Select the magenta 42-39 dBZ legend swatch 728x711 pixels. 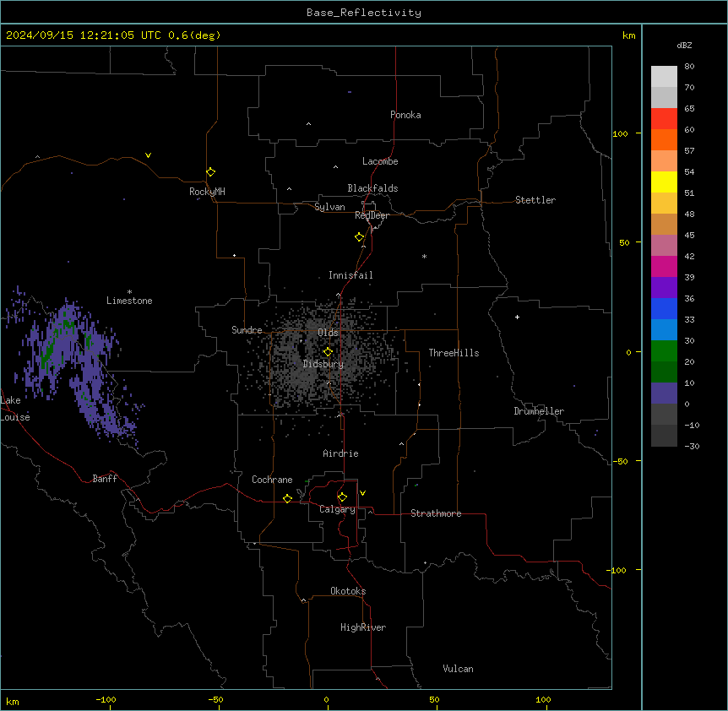pos(664,266)
